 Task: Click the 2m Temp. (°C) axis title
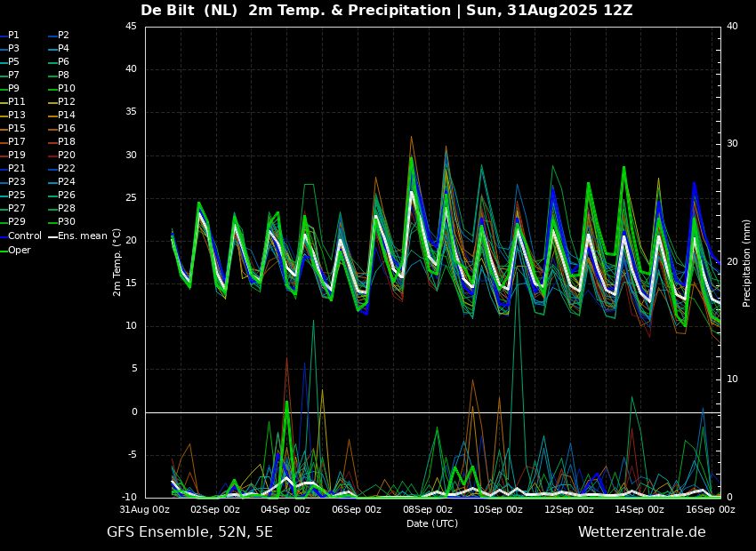click(x=117, y=262)
